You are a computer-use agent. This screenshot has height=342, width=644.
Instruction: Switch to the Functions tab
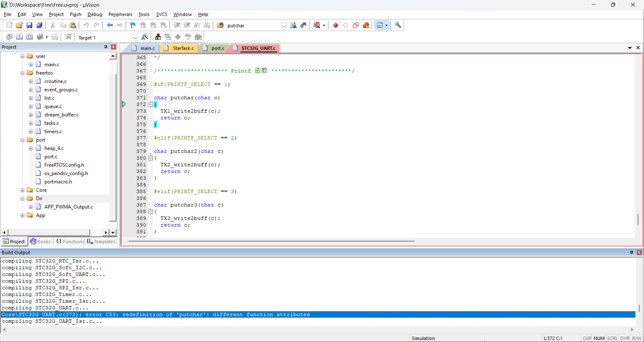coord(70,242)
